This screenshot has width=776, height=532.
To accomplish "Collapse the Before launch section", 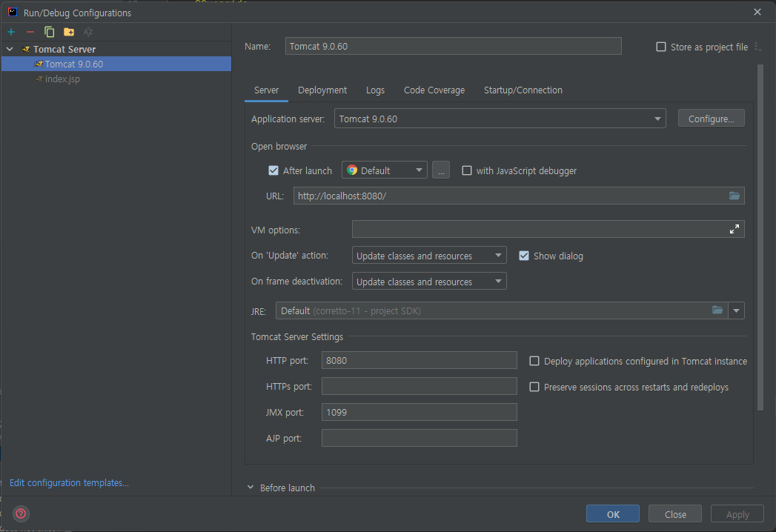I will [x=251, y=488].
